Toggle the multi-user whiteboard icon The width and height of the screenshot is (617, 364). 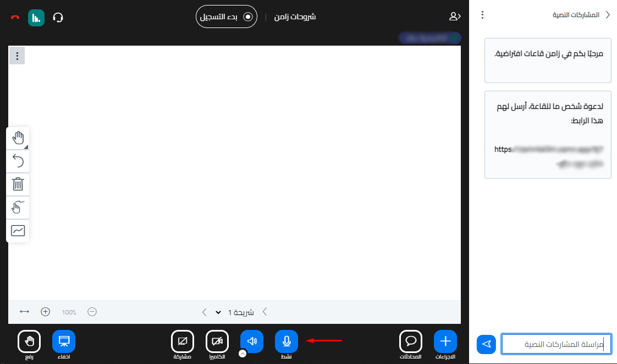(x=18, y=230)
